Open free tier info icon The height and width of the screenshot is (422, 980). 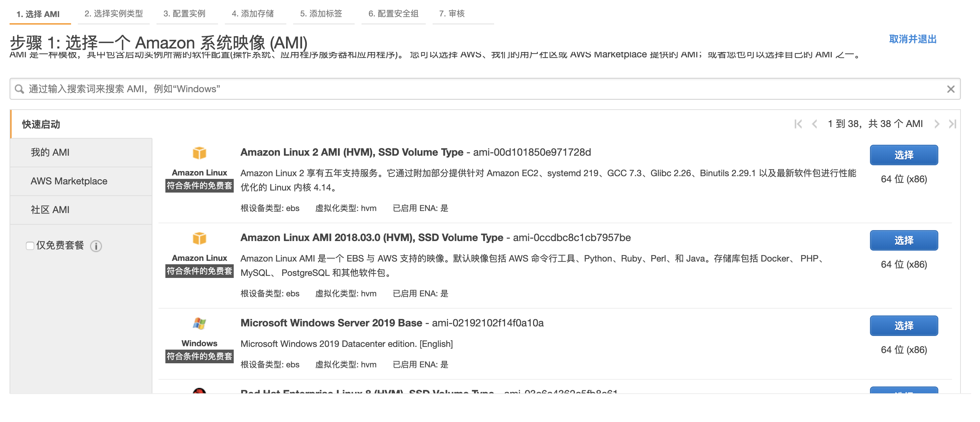pos(96,246)
